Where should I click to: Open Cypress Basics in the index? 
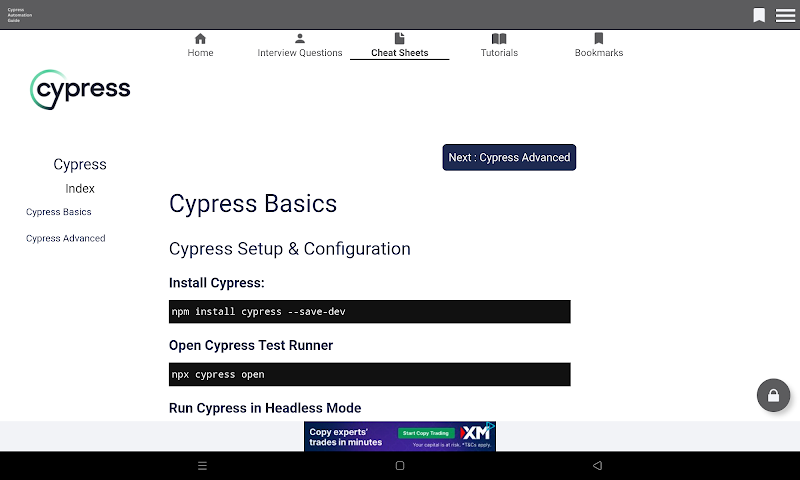(59, 212)
